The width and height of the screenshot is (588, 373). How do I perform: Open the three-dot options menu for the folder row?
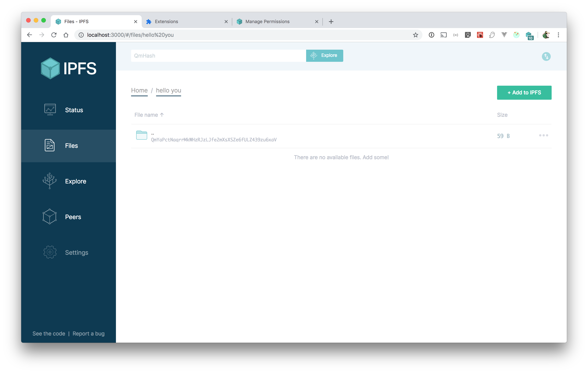pos(543,136)
